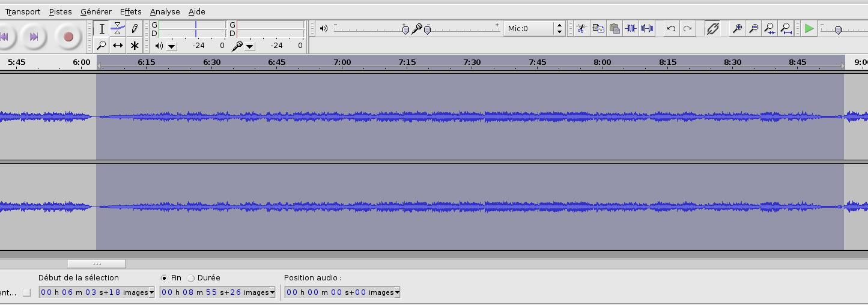
Task: Click the Cut scissors icon
Action: [x=581, y=28]
